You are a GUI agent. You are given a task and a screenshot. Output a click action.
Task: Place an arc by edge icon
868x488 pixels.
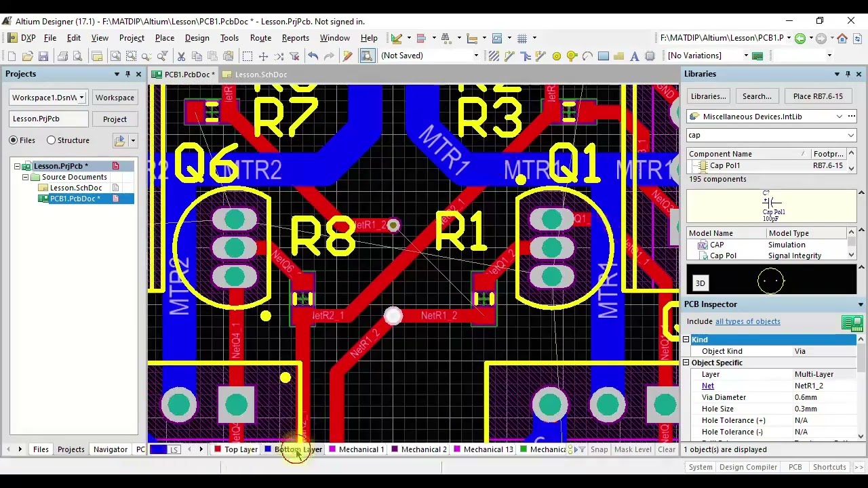pyautogui.click(x=588, y=56)
